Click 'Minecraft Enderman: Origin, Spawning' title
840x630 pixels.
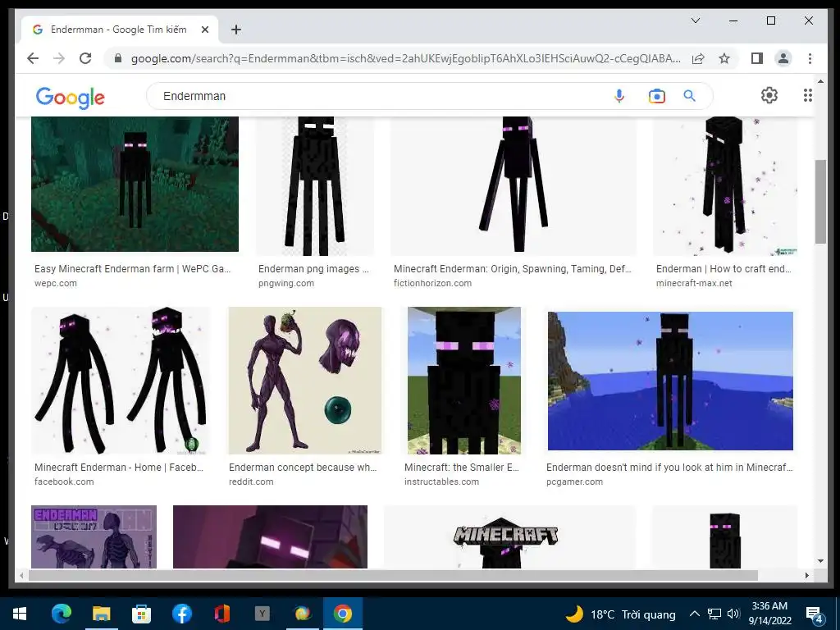point(513,269)
